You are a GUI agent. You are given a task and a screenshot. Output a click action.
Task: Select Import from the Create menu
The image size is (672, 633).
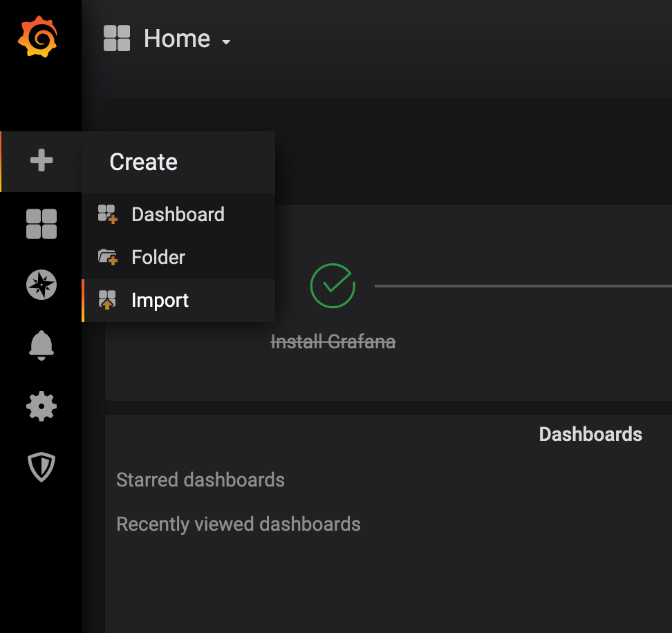point(160,301)
